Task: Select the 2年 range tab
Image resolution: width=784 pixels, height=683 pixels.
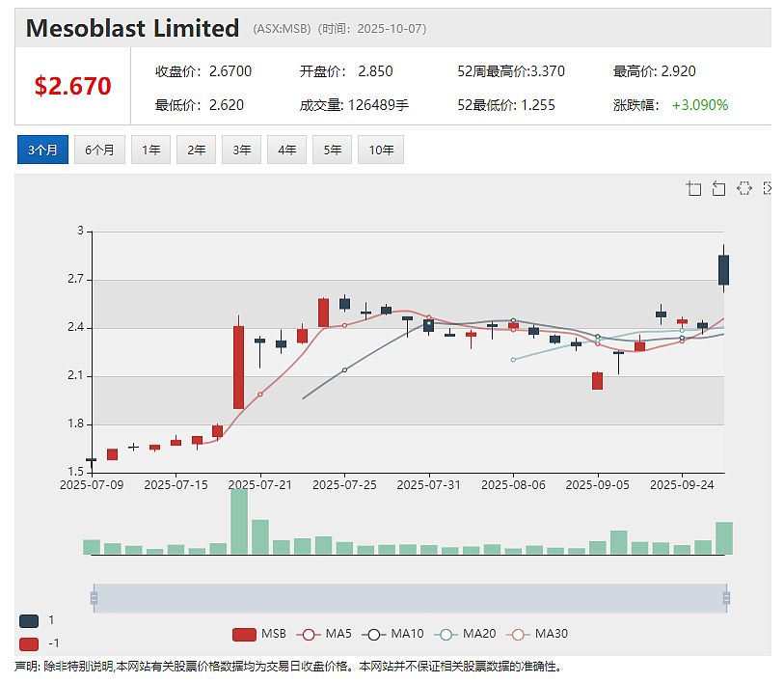Action: click(196, 150)
